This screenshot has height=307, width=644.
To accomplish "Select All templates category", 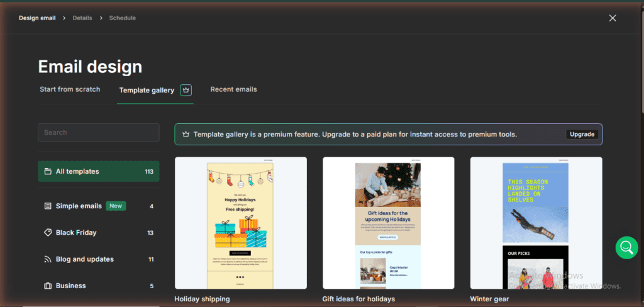I will coord(99,171).
